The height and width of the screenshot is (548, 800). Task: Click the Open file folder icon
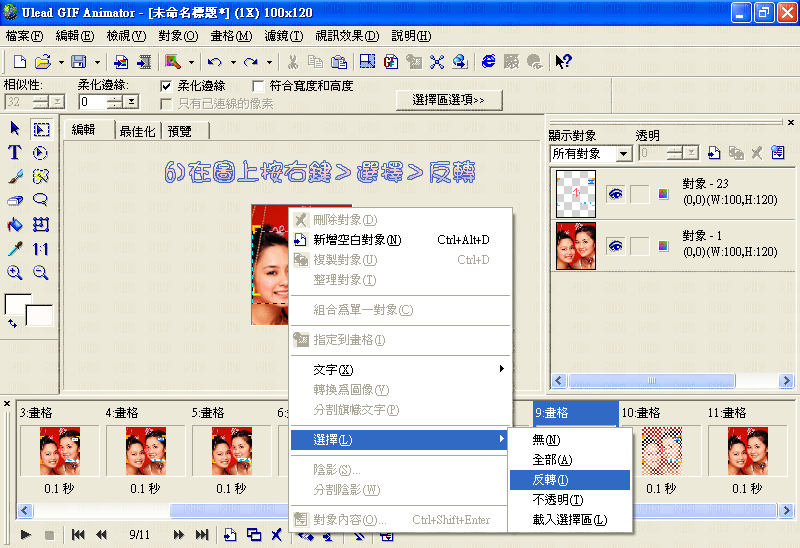(x=43, y=62)
